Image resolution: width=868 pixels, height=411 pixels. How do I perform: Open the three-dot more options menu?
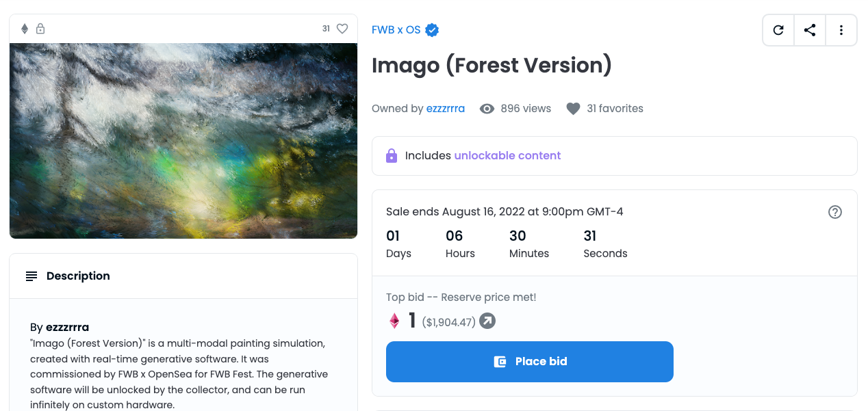[x=841, y=30]
